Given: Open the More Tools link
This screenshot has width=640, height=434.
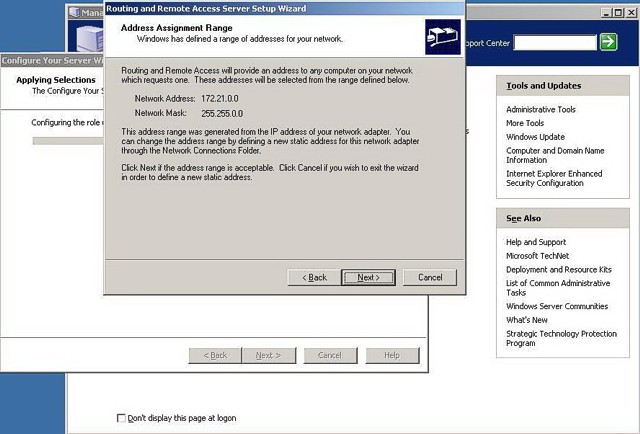Looking at the screenshot, I should [x=525, y=123].
